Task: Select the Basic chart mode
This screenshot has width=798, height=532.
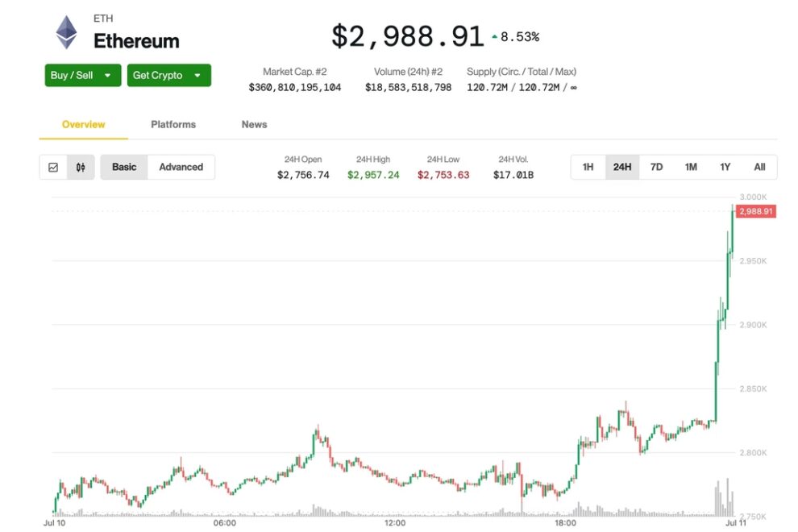Action: click(124, 167)
